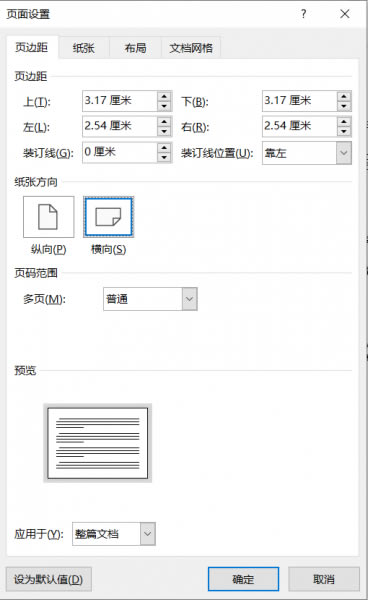Viewport: 368px width, 600px height.
Task: Decrease the 右 right margin value
Action: pos(344,132)
